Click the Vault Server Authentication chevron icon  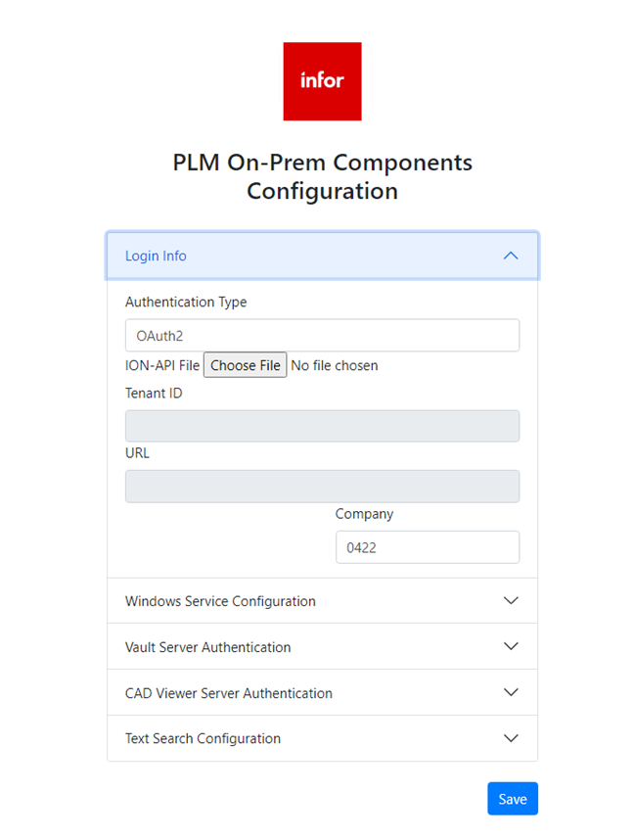point(510,647)
